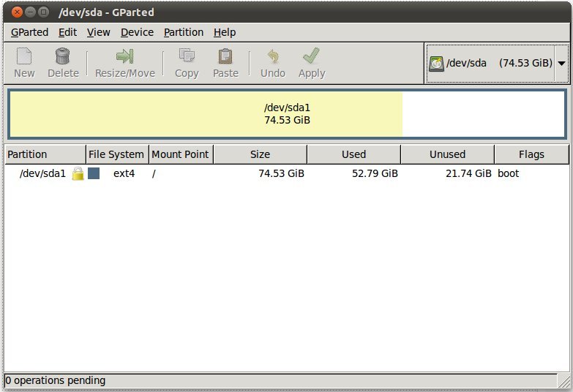Open the device selector dropdown arrow
Screen dimensions: 573x392
562,63
